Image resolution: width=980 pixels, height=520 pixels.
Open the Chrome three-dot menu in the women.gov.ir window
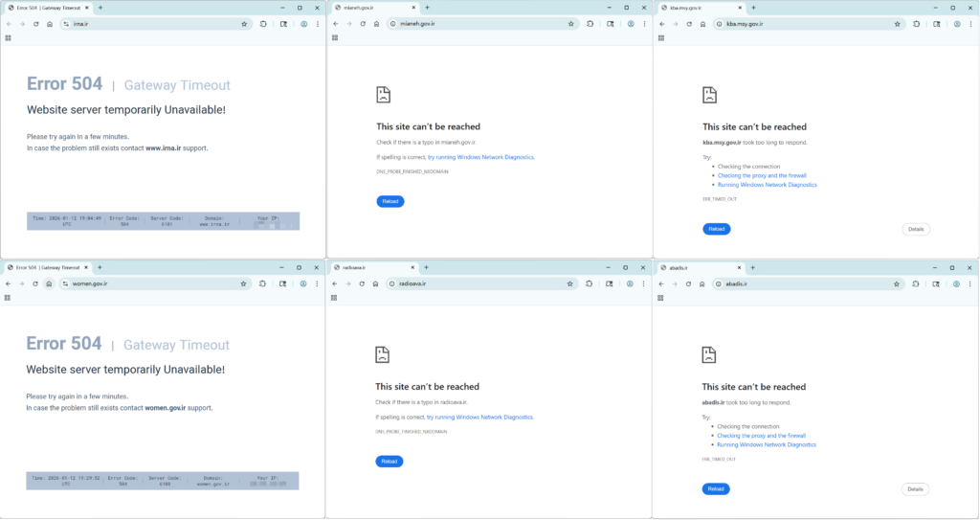click(x=317, y=283)
